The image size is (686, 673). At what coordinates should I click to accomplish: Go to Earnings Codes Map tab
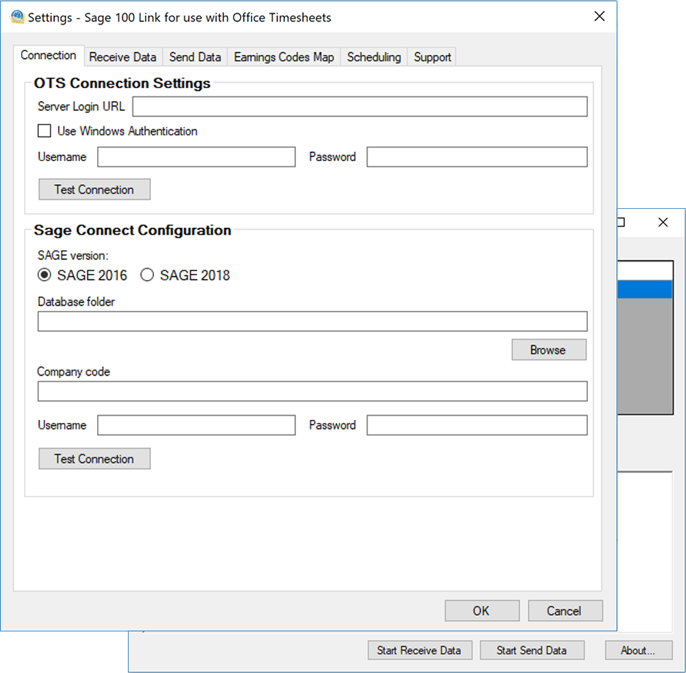(x=284, y=57)
